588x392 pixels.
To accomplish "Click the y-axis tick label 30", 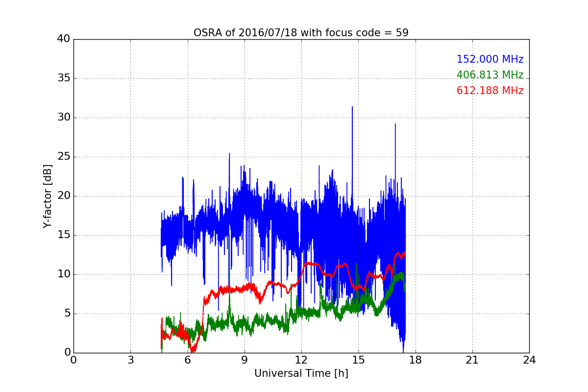I will click(x=64, y=118).
